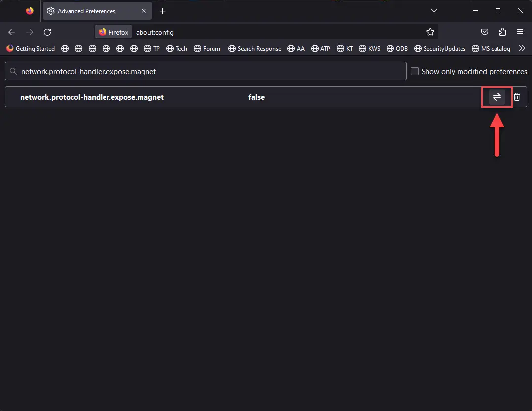Viewport: 532px width, 411px height.
Task: Go back to the previous page
Action: 12,32
